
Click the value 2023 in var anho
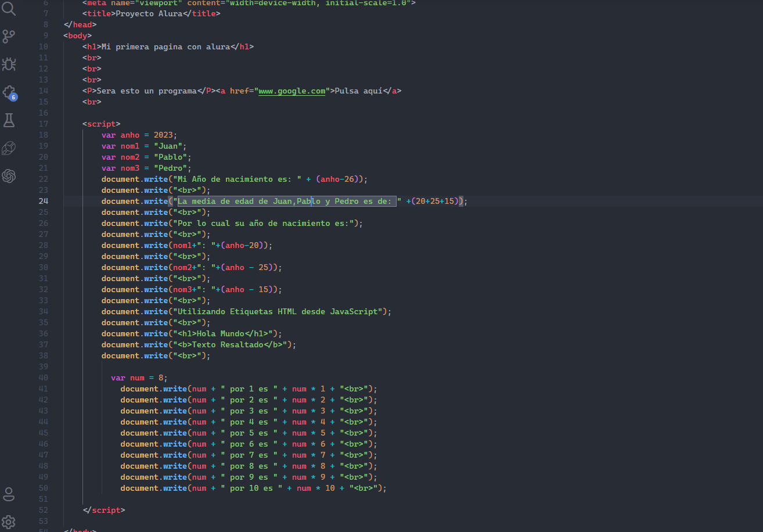coord(163,135)
